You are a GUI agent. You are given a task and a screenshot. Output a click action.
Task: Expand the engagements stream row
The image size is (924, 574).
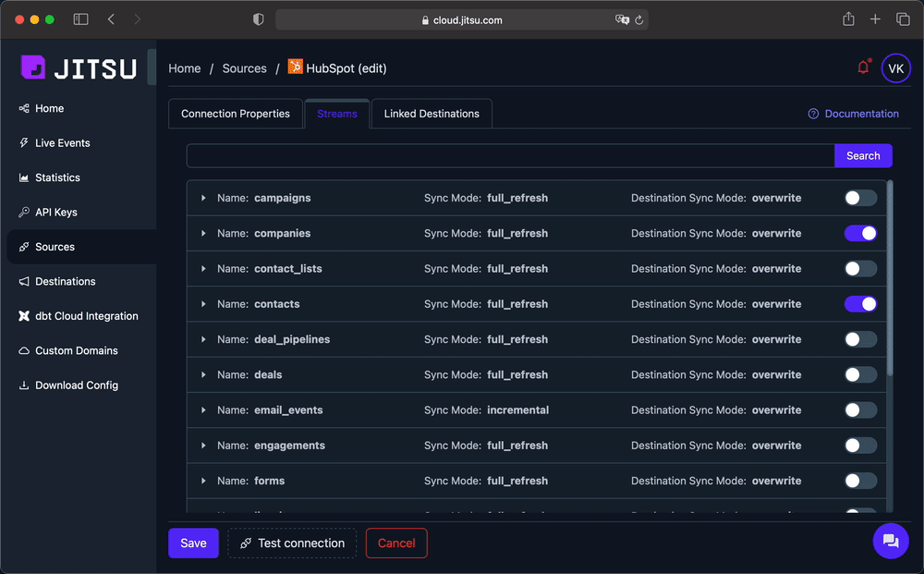tap(203, 445)
